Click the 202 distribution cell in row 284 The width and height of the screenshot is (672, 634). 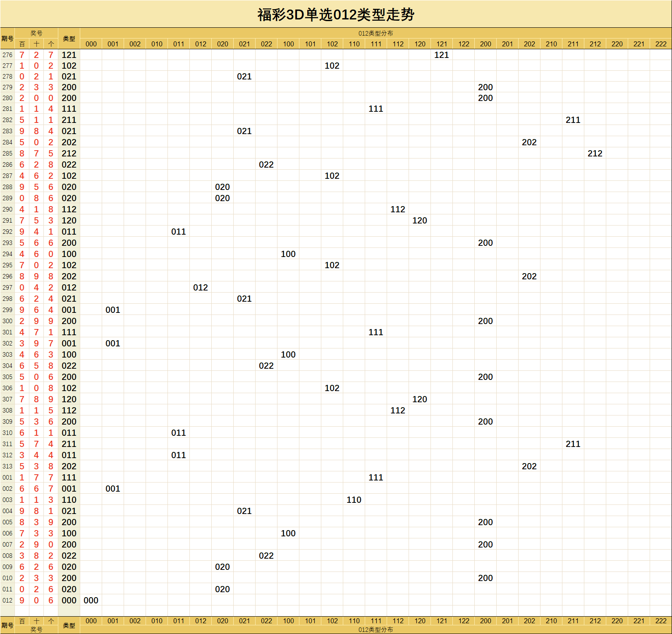tap(529, 142)
